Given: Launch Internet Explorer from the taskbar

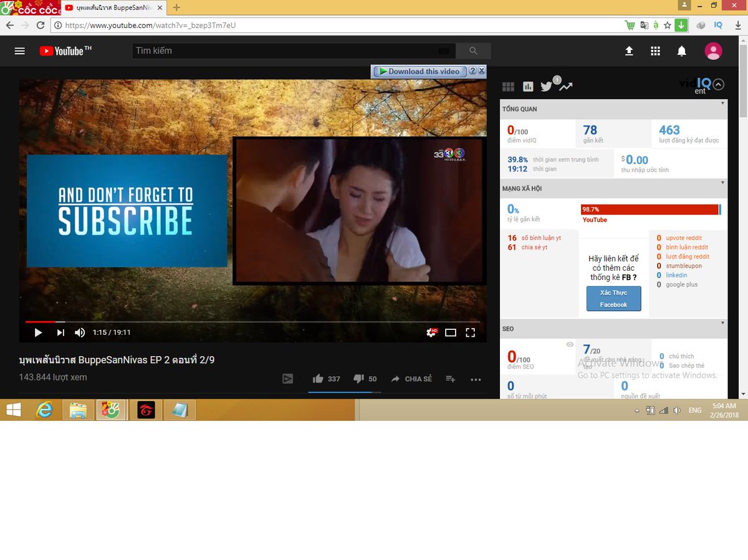Looking at the screenshot, I should click(45, 410).
